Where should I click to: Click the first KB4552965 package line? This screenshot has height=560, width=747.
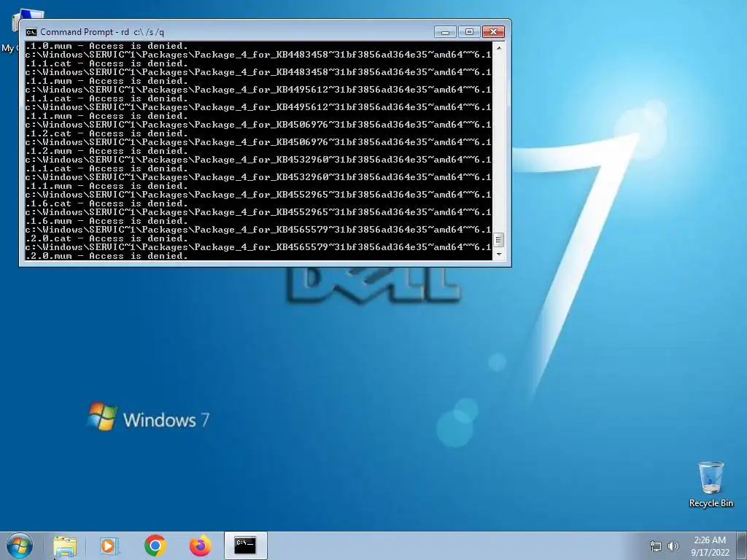tap(258, 195)
